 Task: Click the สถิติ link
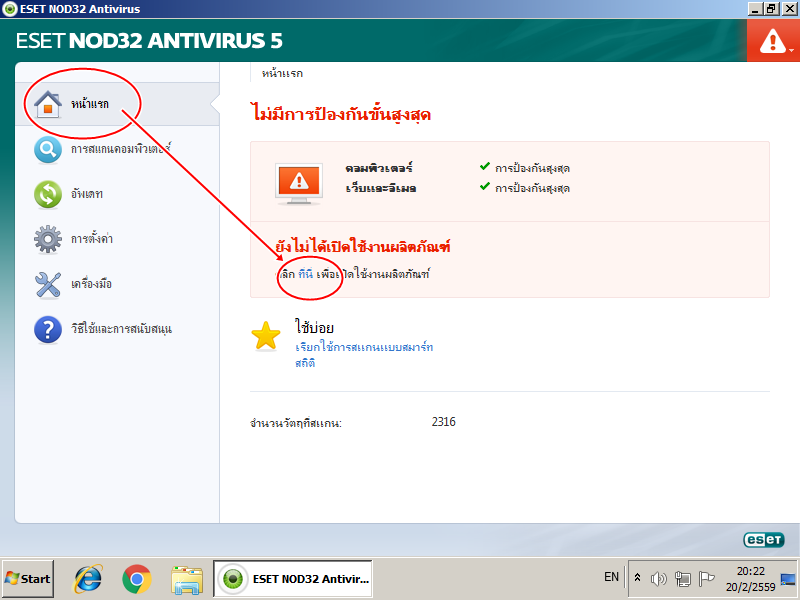click(x=305, y=363)
